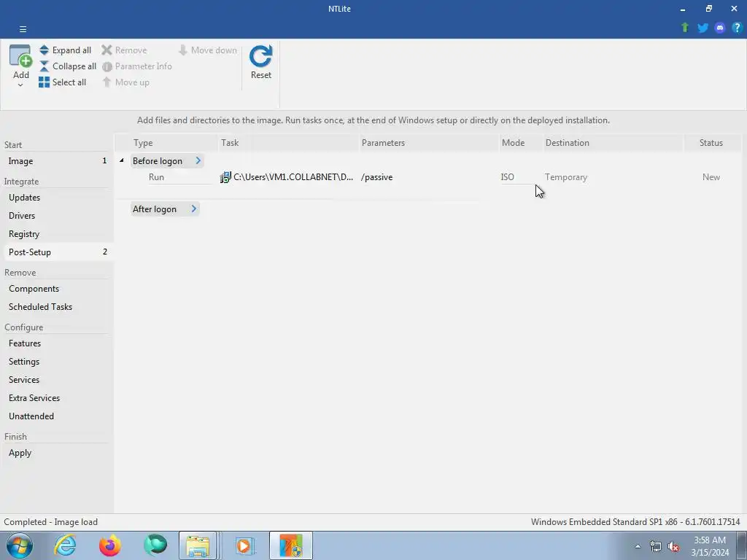The image size is (747, 560).
Task: Click the Mode column header
Action: [521, 143]
